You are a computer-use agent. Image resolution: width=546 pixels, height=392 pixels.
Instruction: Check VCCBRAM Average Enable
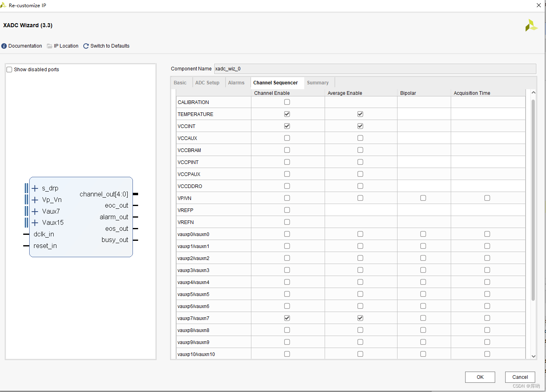coord(360,150)
